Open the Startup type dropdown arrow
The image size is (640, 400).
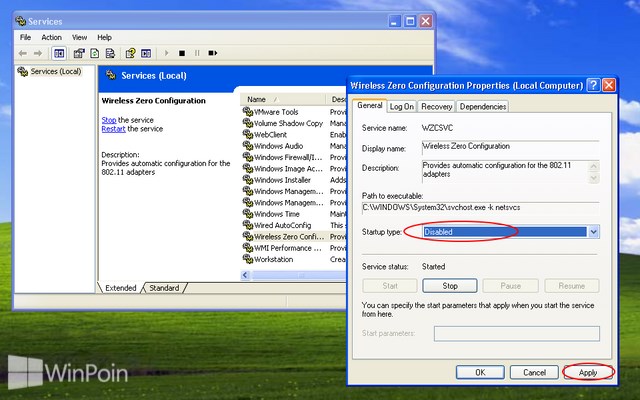tap(593, 232)
